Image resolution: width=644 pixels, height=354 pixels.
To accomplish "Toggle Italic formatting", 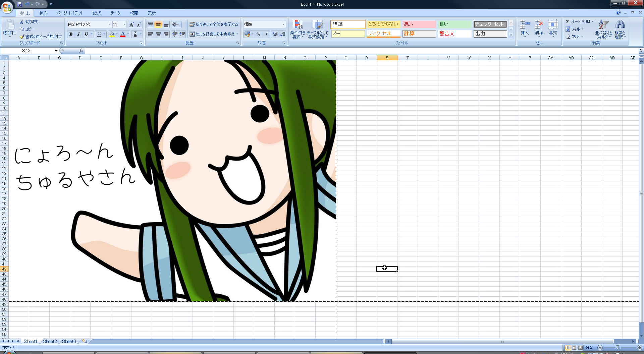I will [78, 34].
